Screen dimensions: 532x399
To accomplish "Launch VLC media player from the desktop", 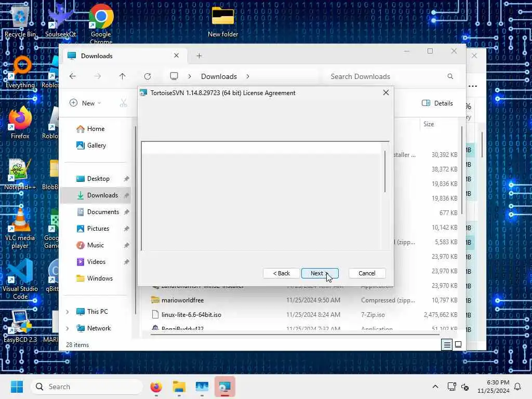I will [20, 228].
